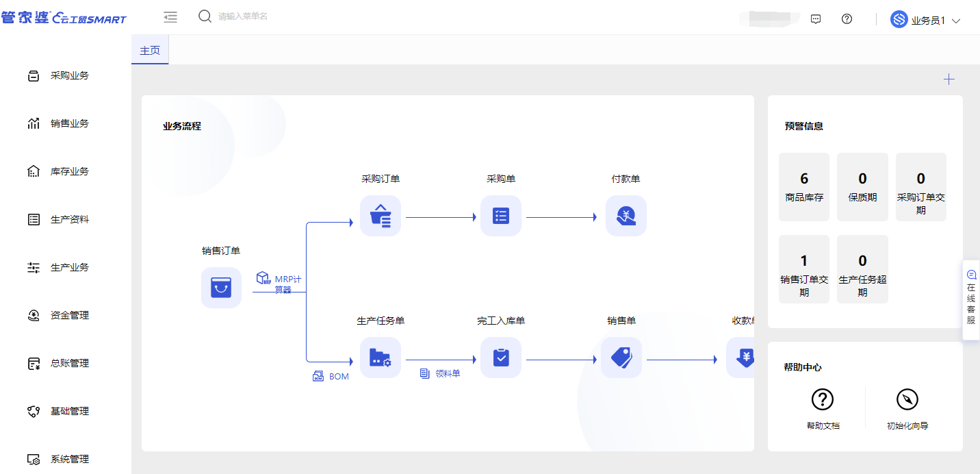Click the 基础管理 icon in sidebar
Viewport: 980px width, 474px height.
click(34, 412)
